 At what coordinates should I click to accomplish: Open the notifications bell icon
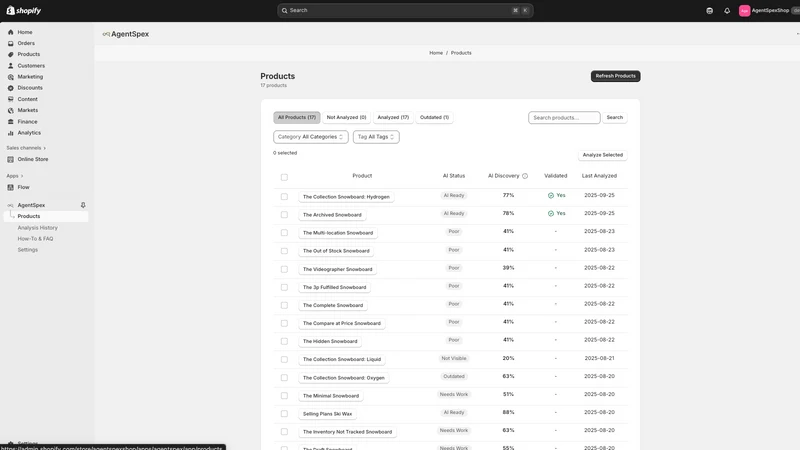727,11
